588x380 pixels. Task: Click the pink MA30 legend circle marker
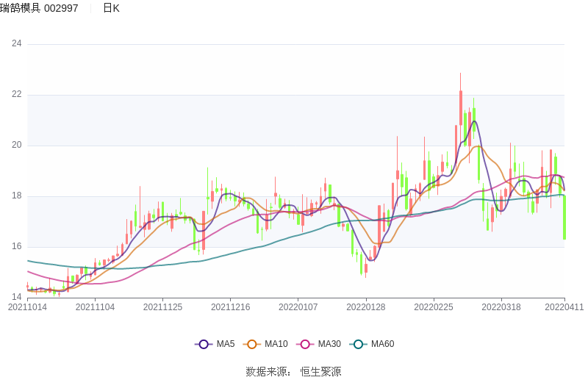pyautogui.click(x=305, y=344)
